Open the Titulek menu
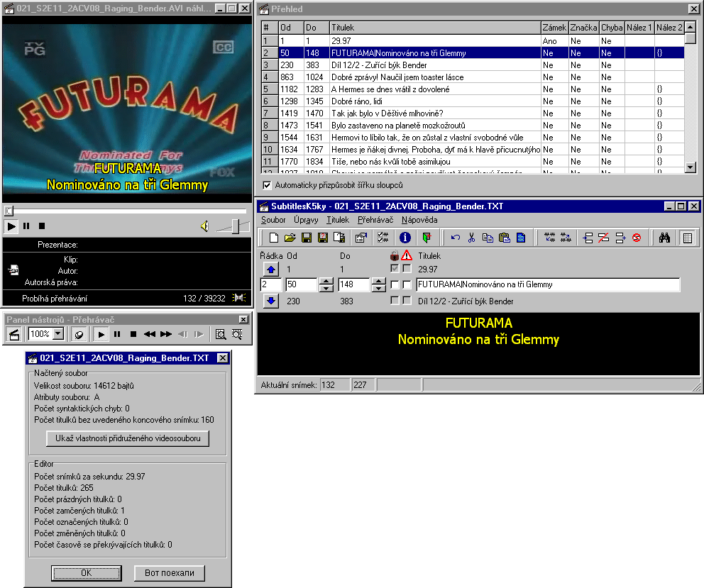The height and width of the screenshot is (588, 704). pyautogui.click(x=338, y=219)
